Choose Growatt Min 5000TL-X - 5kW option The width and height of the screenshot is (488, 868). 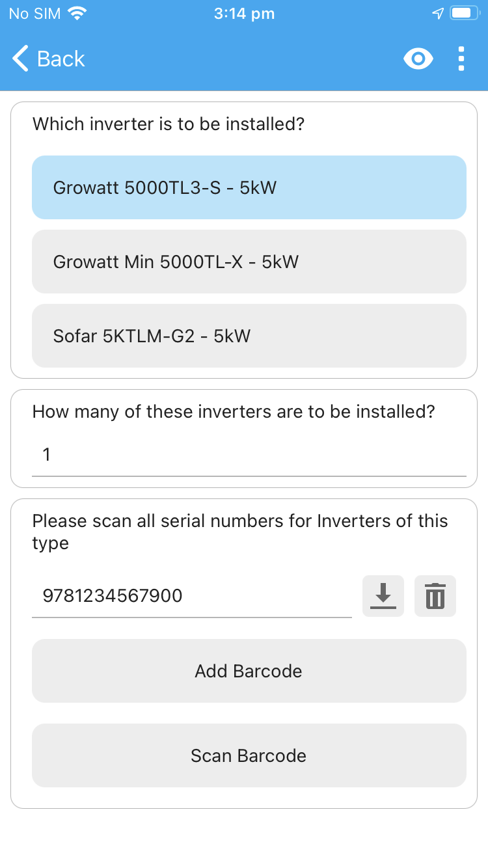pyautogui.click(x=249, y=262)
